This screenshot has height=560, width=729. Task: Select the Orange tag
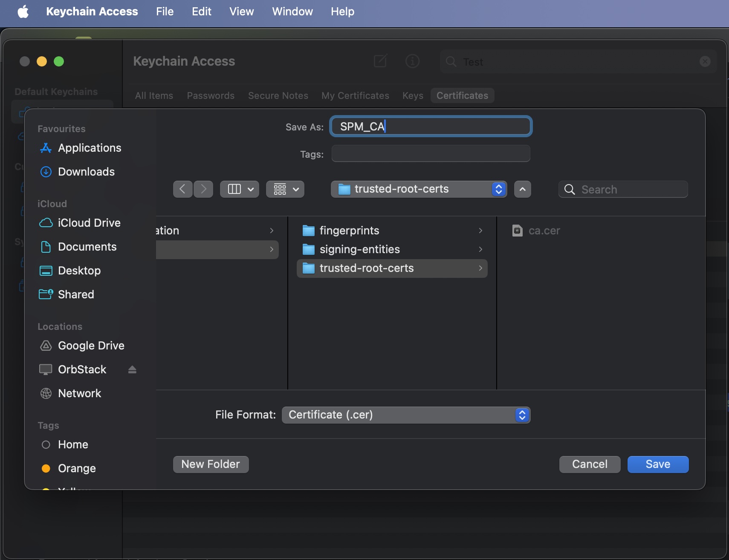[x=69, y=468]
